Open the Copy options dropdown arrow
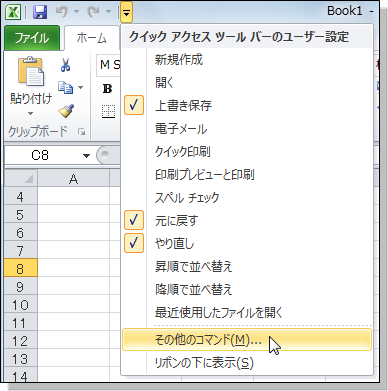This screenshot has width=388, height=391. coord(80,87)
